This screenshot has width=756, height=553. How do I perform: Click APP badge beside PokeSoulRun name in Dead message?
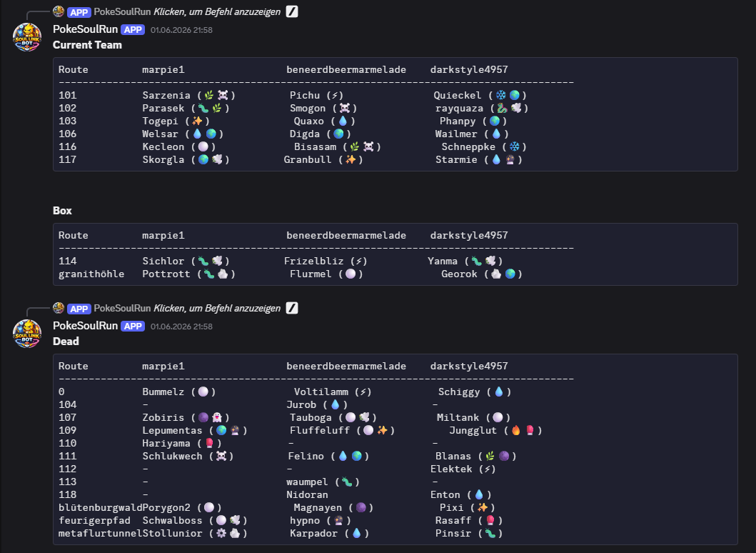click(x=133, y=327)
